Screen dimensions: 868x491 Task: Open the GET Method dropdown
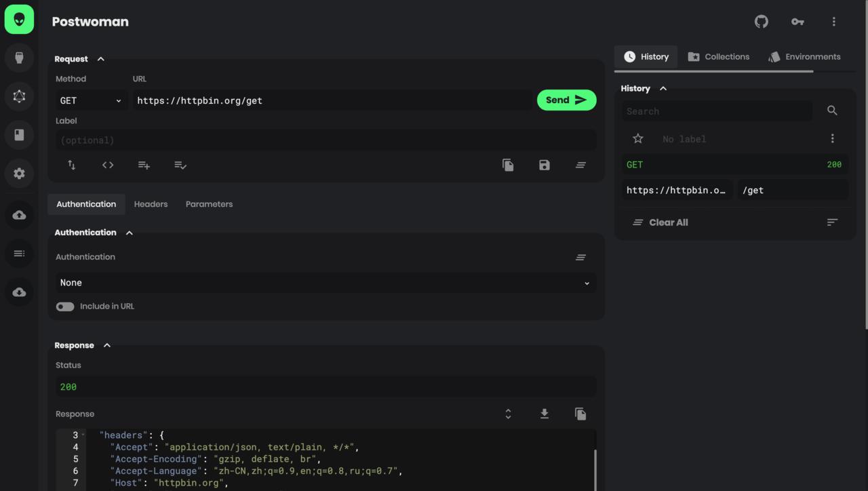[91, 100]
